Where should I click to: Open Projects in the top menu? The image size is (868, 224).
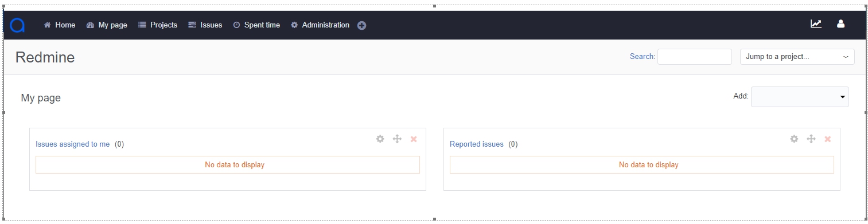coord(158,25)
